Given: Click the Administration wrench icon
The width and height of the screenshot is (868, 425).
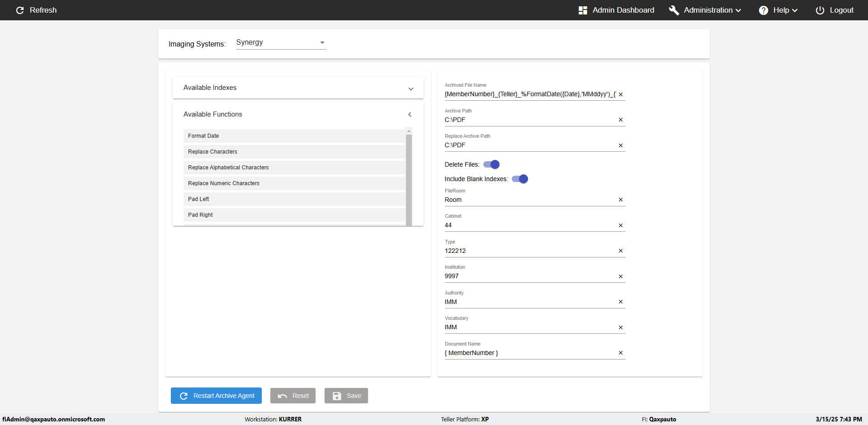Looking at the screenshot, I should (674, 10).
